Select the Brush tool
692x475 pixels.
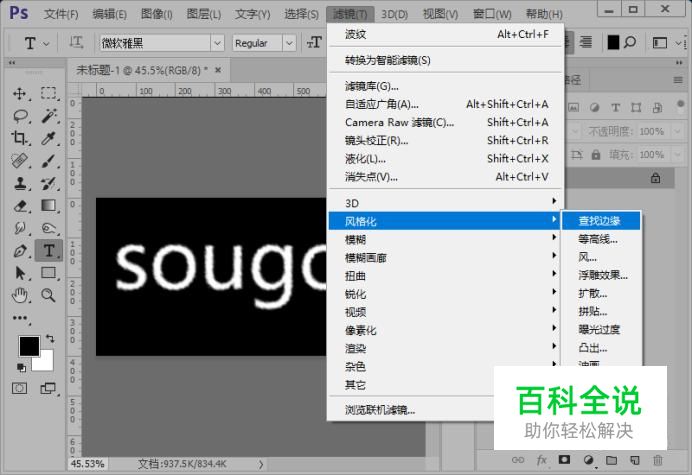49,161
